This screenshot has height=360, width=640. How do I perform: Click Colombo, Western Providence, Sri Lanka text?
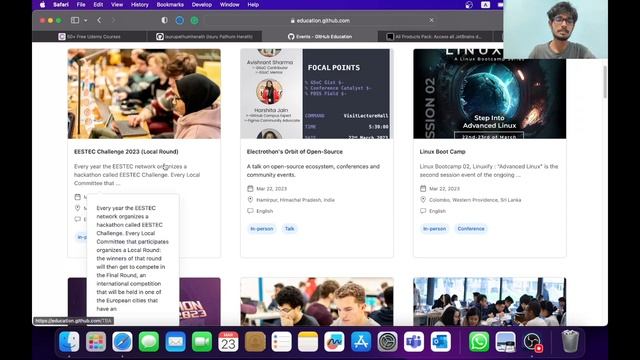point(475,200)
